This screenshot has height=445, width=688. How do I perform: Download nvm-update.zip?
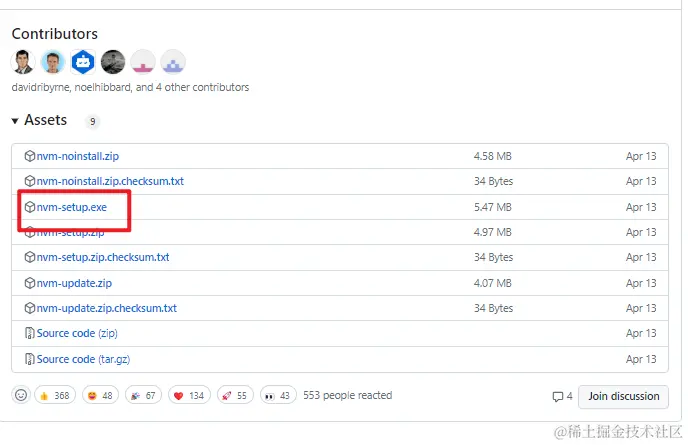click(x=74, y=283)
